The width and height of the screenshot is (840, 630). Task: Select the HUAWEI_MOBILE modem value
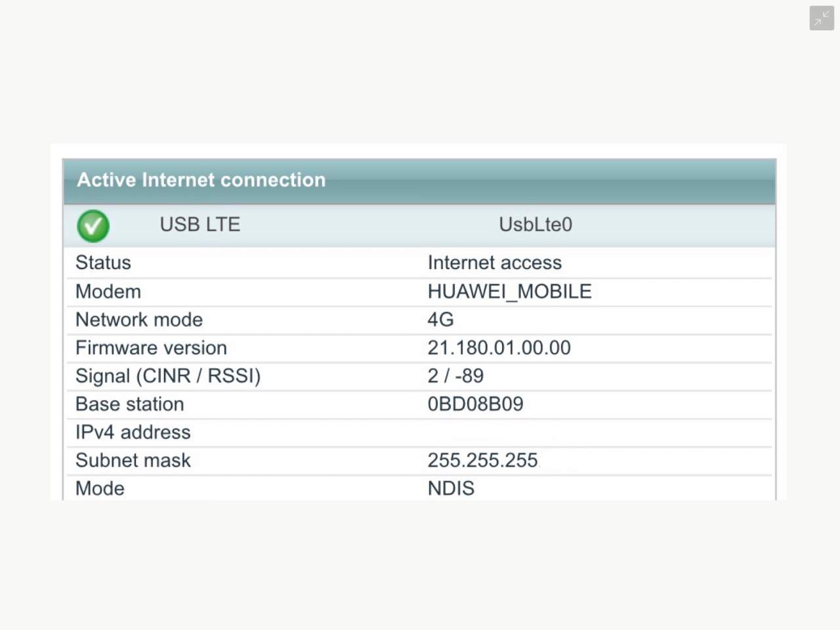click(x=509, y=291)
